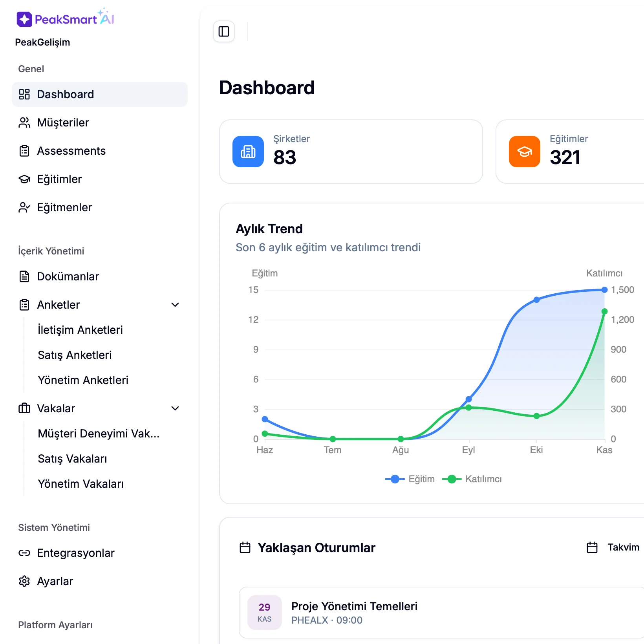Screen dimensions: 644x644
Task: Click the Kas Eğitim data point on chart
Action: [x=604, y=290]
